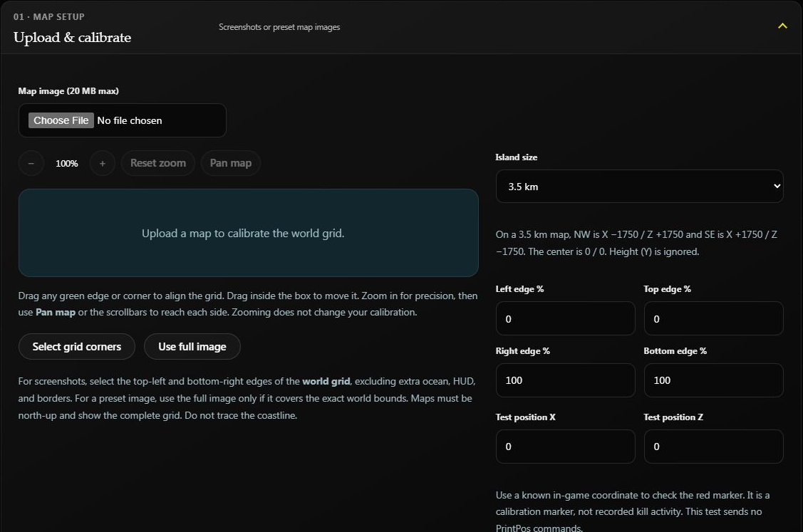Activate the Pan map button
The image size is (803, 532).
coord(230,163)
